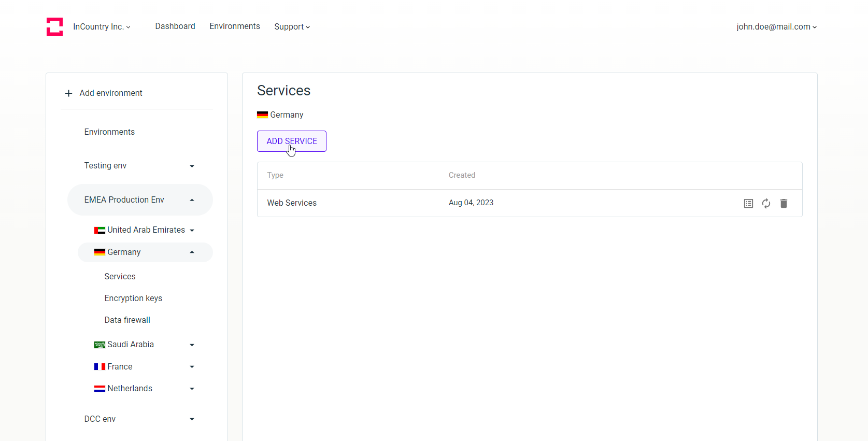This screenshot has height=441, width=868.
Task: Expand the Testing env section
Action: [x=192, y=166]
